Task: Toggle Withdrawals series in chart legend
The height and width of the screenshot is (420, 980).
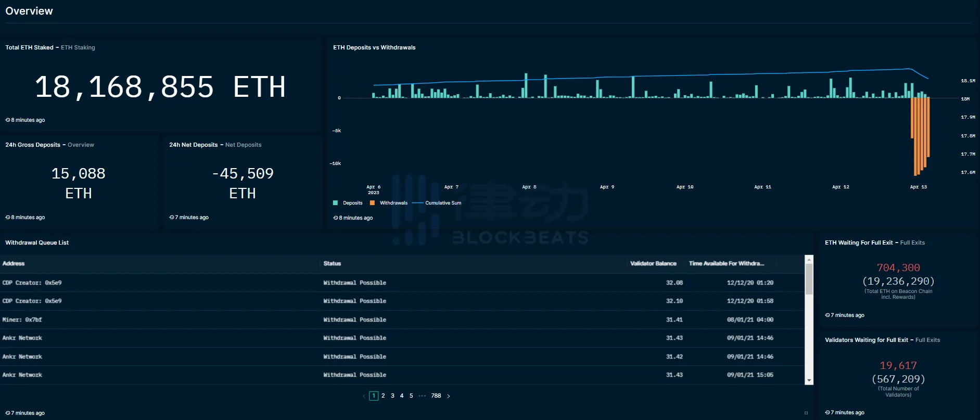Action: (393, 203)
